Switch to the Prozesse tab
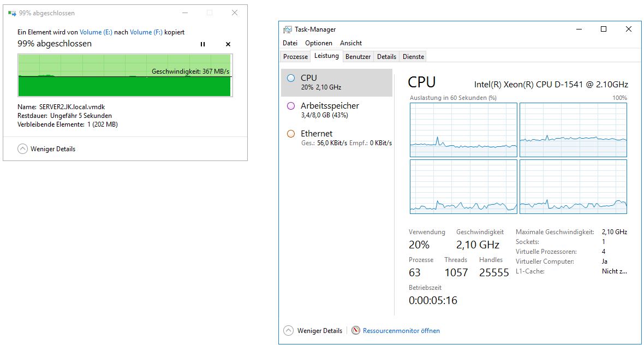The image size is (644, 345). pos(296,57)
